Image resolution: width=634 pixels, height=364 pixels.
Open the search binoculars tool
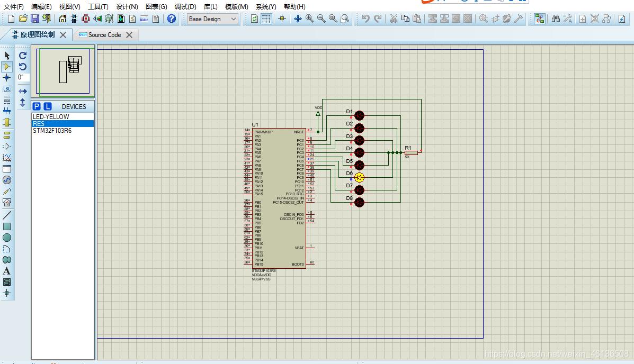pos(556,19)
